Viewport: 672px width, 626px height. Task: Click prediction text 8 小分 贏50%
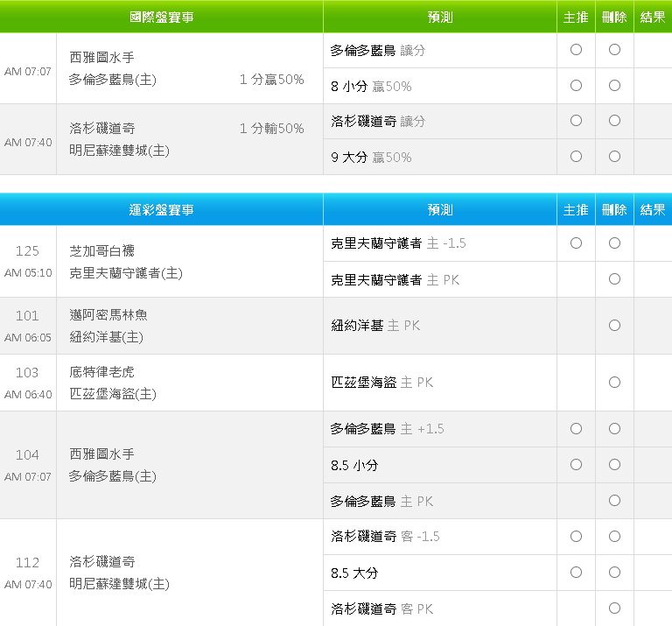tap(371, 86)
